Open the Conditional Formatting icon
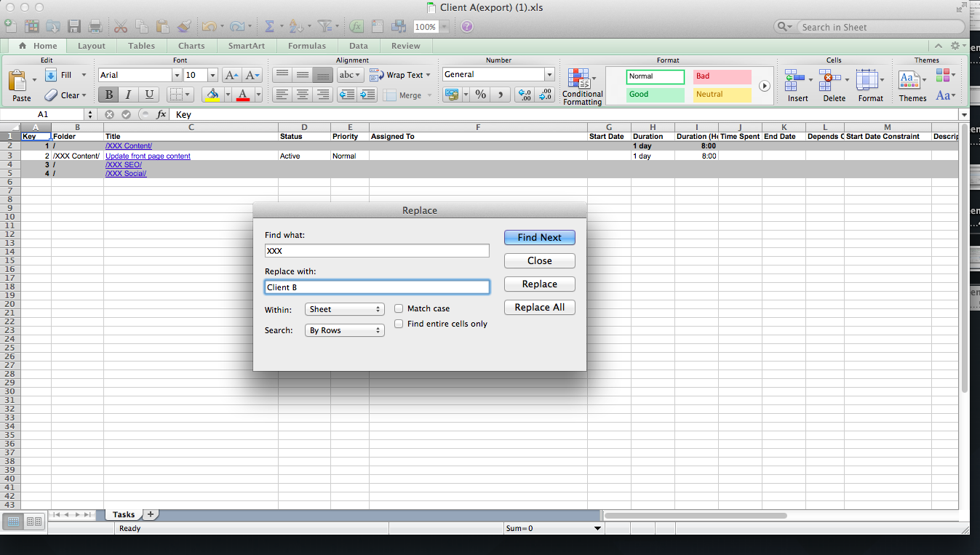The width and height of the screenshot is (980, 555). pyautogui.click(x=579, y=79)
